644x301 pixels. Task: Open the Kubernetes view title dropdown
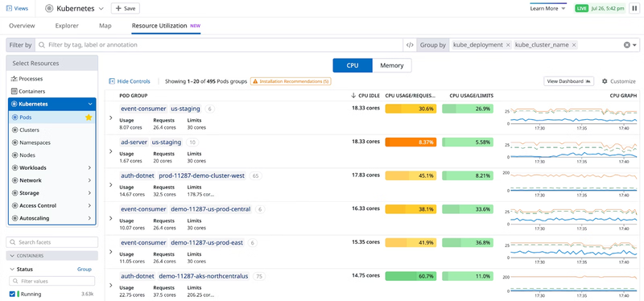pyautogui.click(x=101, y=8)
